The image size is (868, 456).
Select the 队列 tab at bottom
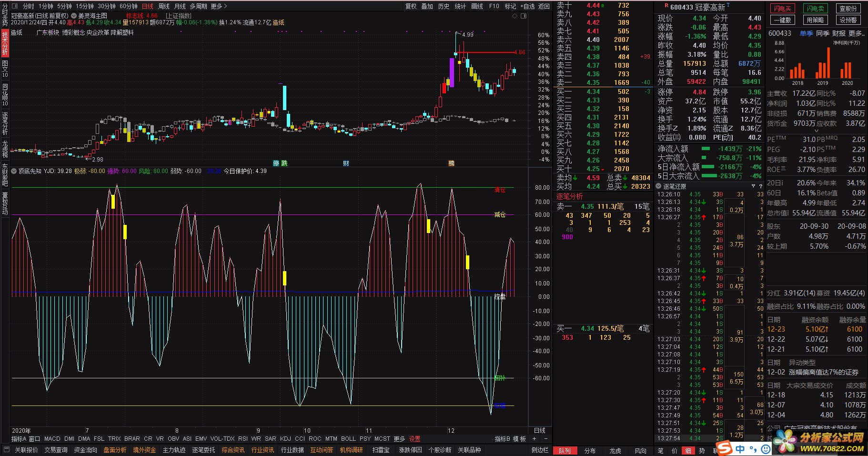tap(565, 450)
